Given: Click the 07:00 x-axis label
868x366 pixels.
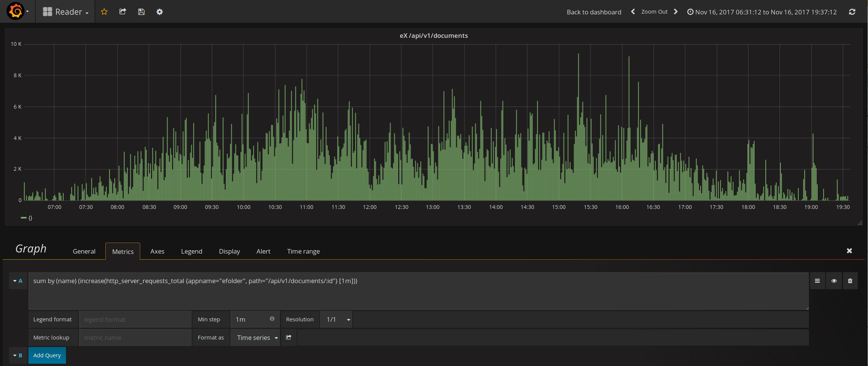Looking at the screenshot, I should pyautogui.click(x=55, y=207).
